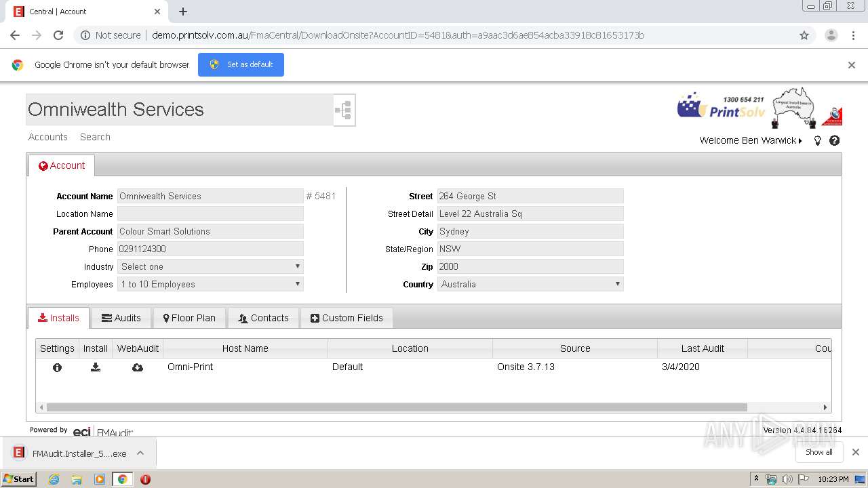Go to Accounts menu link

(48, 137)
